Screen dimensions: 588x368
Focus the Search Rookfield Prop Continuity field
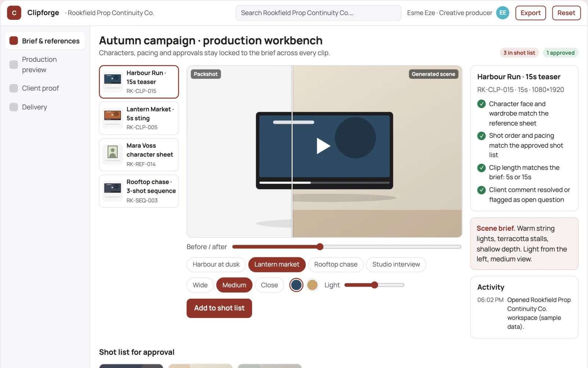(318, 13)
